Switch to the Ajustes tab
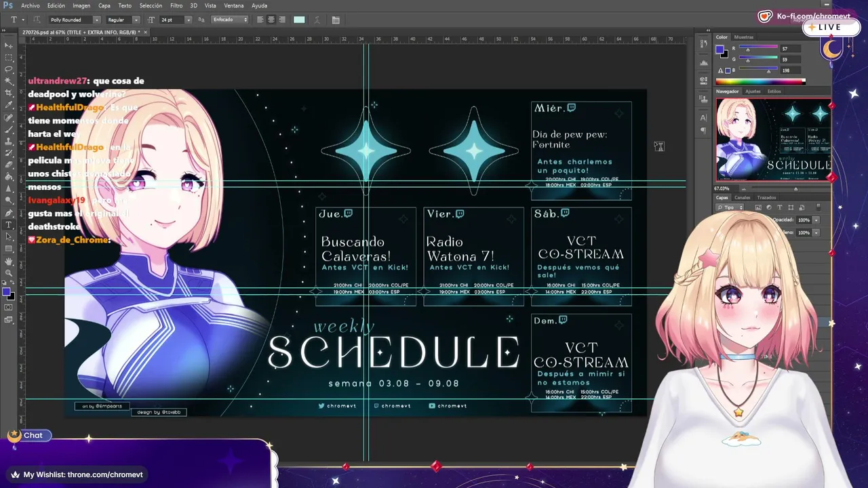The width and height of the screenshot is (868, 488). pos(753,91)
